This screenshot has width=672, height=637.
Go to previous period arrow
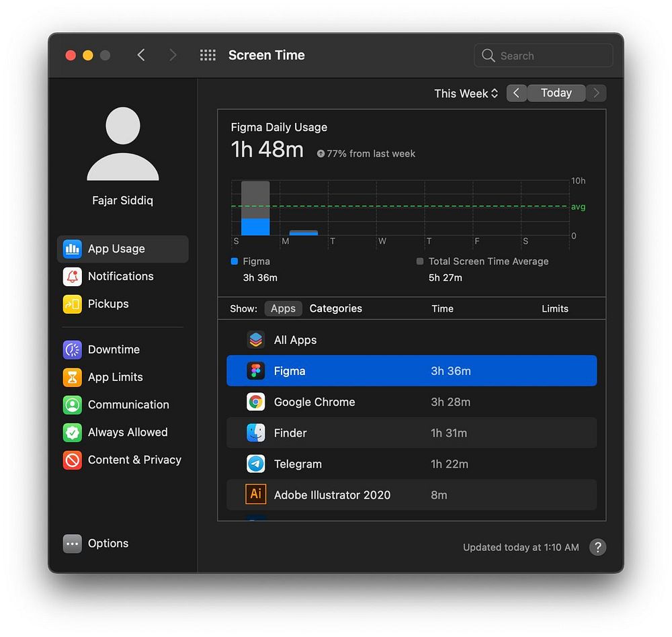click(516, 93)
